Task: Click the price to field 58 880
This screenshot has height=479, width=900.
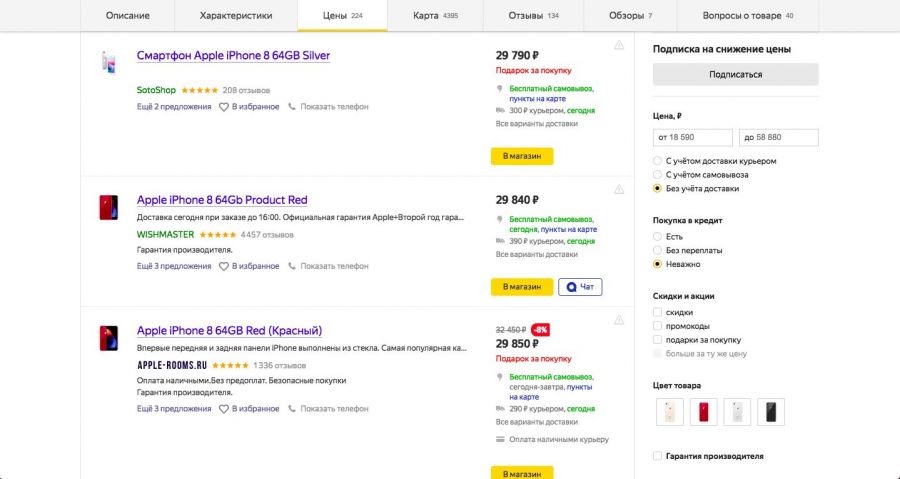Action: pos(778,138)
